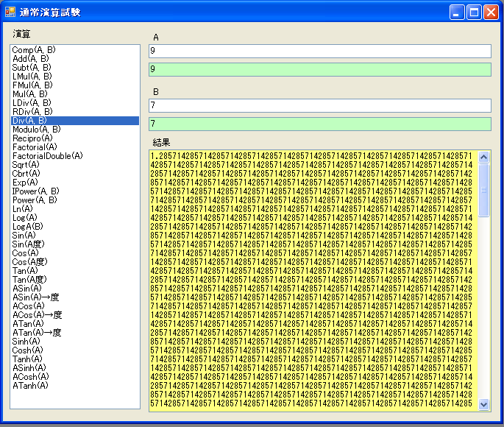Choose Recipro(A) from the list
Screen dimensions: 504x427
75,138
